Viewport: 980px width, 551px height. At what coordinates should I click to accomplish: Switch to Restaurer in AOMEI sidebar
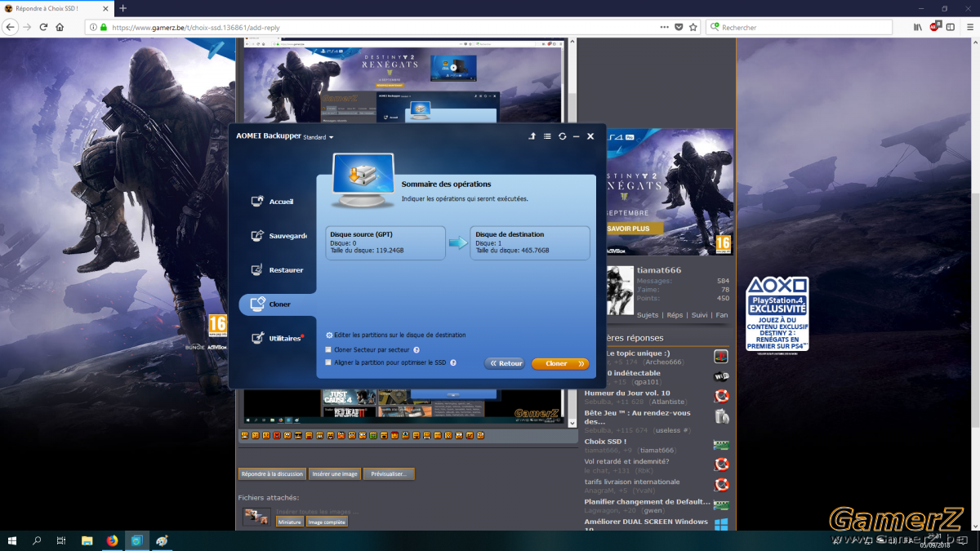click(276, 270)
